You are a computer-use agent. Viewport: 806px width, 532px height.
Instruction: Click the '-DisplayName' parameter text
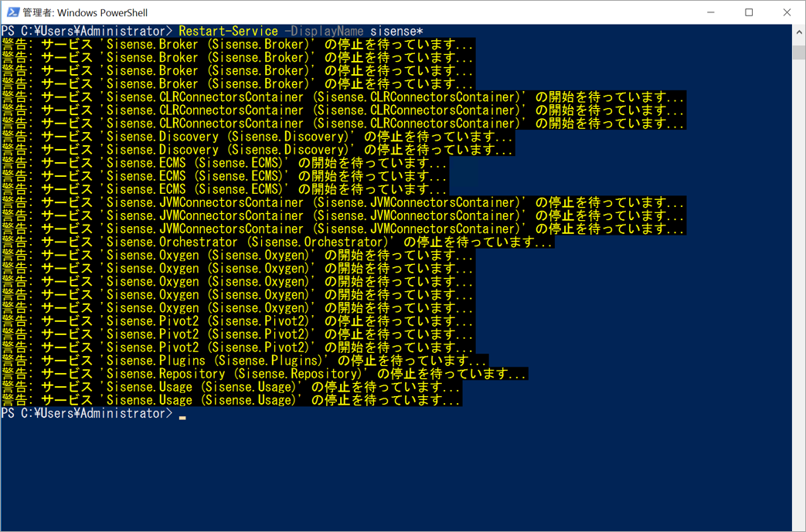point(323,32)
